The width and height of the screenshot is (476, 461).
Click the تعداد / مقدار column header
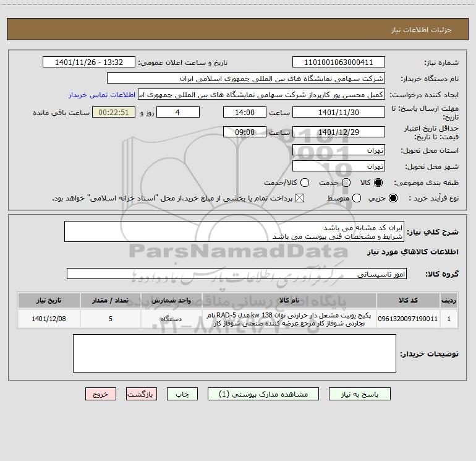click(x=111, y=300)
